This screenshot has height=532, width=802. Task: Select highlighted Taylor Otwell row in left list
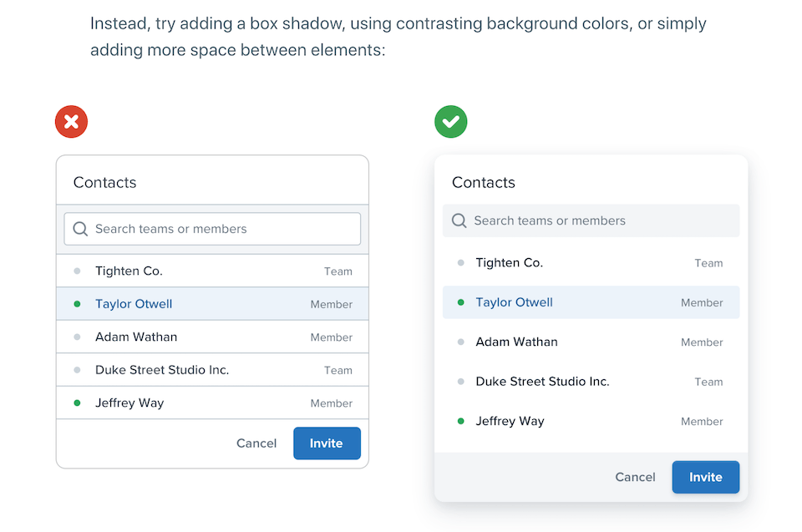pyautogui.click(x=212, y=304)
